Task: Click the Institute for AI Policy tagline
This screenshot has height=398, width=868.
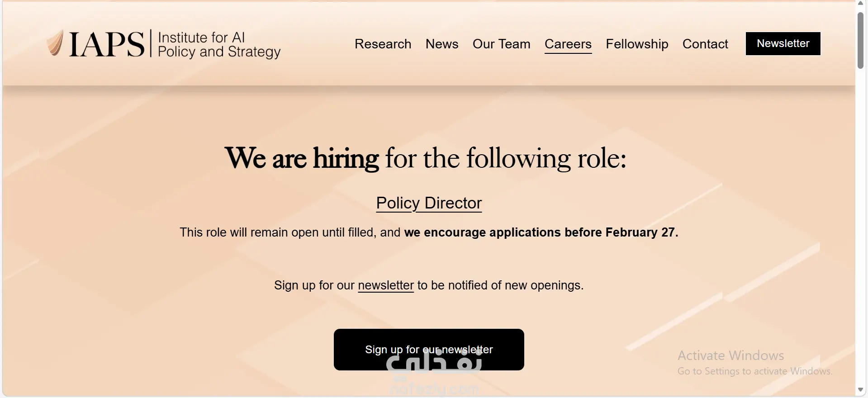Action: coord(219,44)
